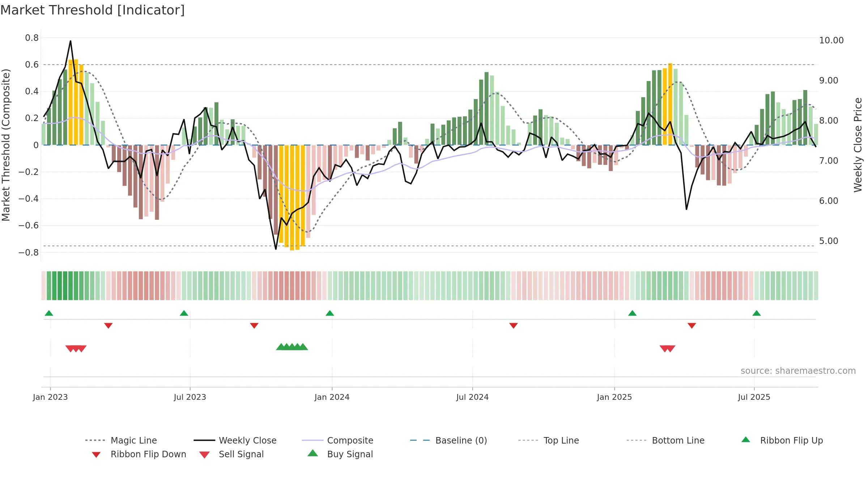
Task: Toggle the Buy Signal legend entry
Action: pos(340,454)
